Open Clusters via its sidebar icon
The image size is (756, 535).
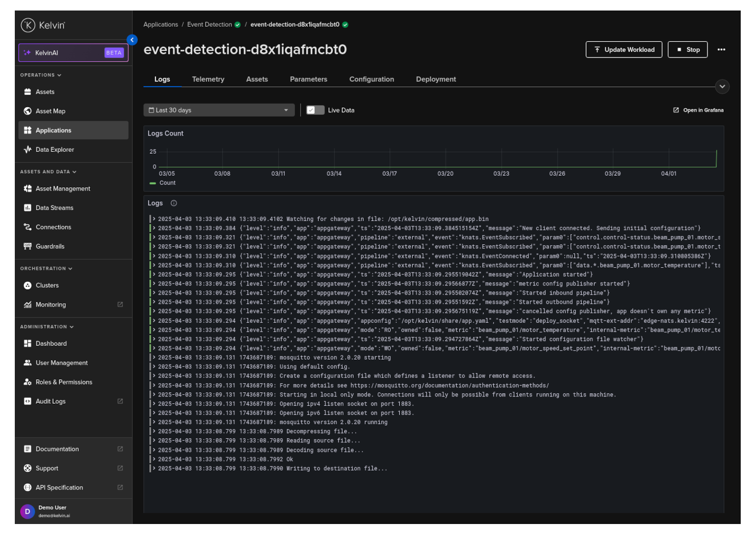coord(28,285)
